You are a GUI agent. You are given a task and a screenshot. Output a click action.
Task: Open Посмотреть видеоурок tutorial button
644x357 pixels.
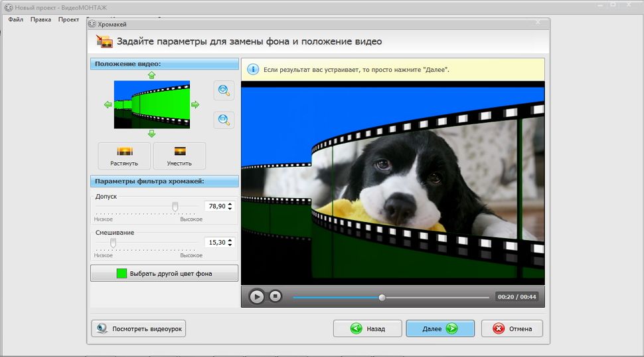138,328
